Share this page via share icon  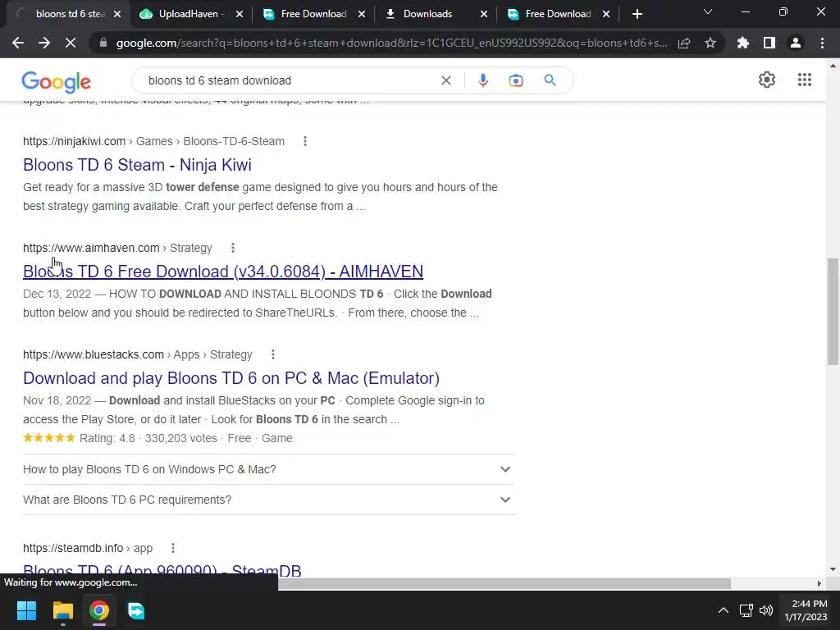click(684, 43)
